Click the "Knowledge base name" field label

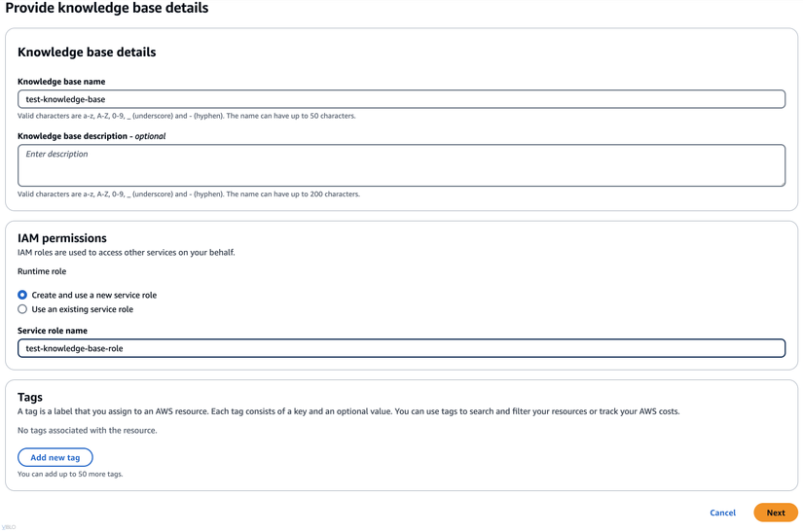pos(61,82)
